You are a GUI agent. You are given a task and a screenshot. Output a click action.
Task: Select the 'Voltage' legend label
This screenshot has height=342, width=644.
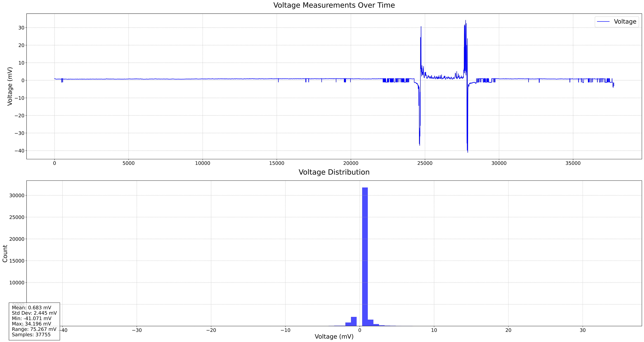tap(625, 22)
